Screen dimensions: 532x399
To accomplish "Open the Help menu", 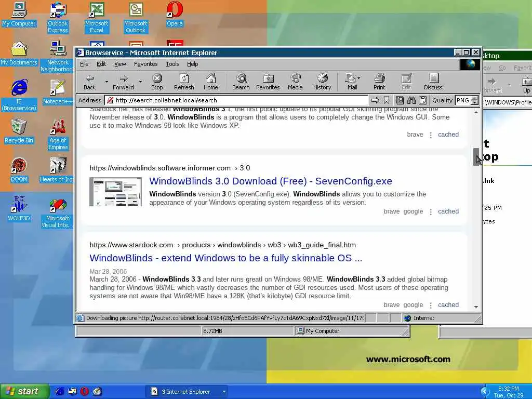I will 192,64.
